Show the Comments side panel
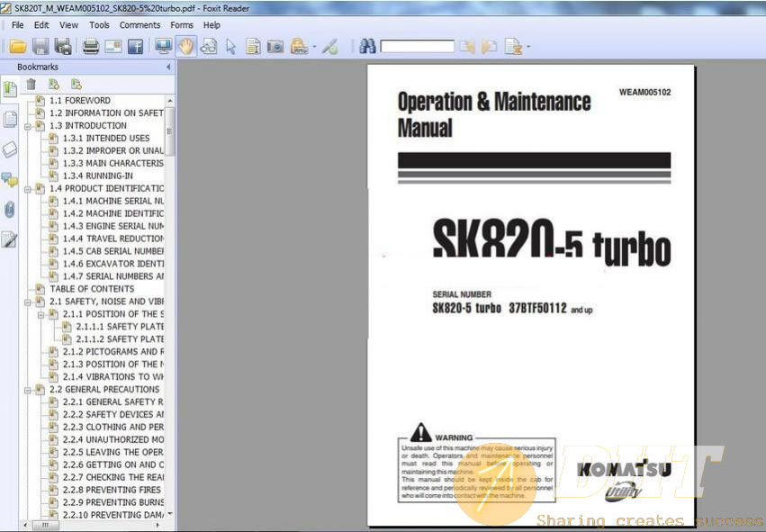This screenshot has width=766, height=532. [10, 180]
